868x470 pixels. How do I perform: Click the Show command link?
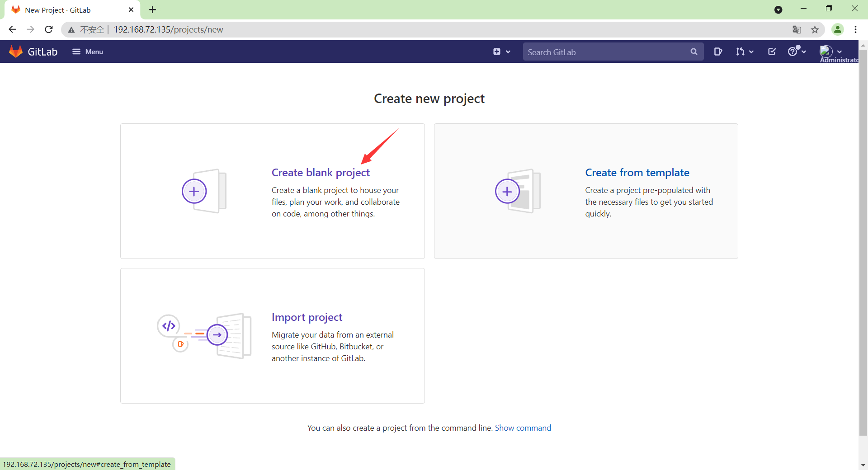click(523, 428)
